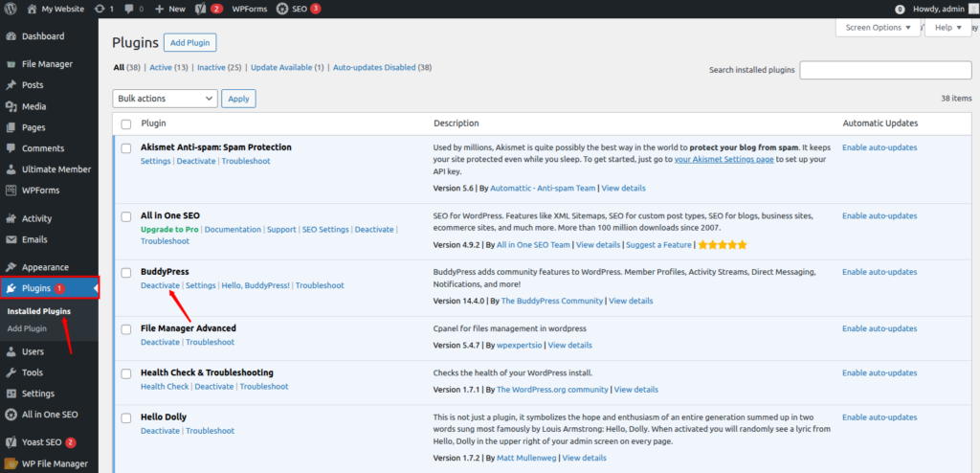Click the Ultimate Member person icon
This screenshot has width=980, height=473.
(x=11, y=169)
